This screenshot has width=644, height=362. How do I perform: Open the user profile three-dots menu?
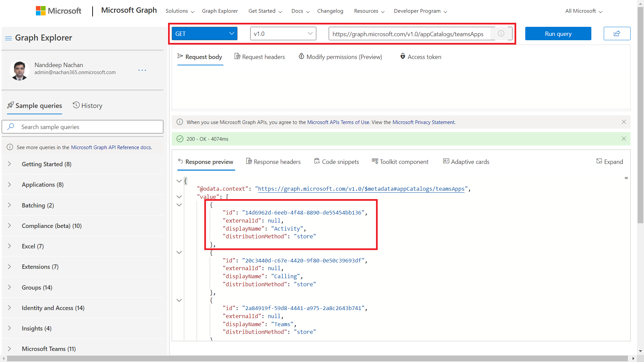(142, 70)
